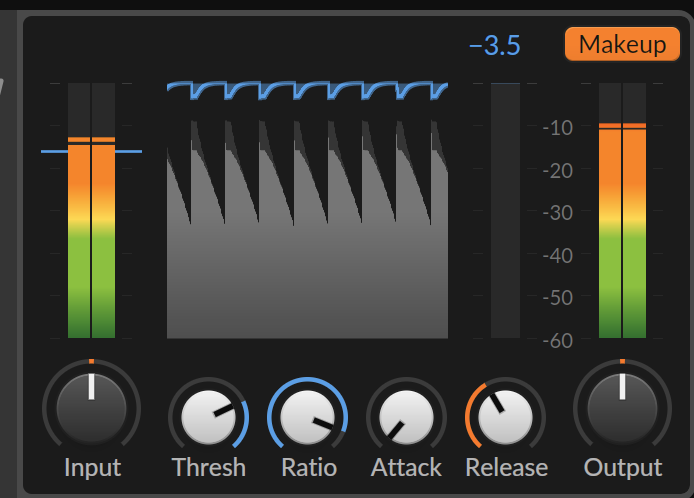Click the -10 scale label
Viewport: 694px width, 498px height.
click(558, 128)
